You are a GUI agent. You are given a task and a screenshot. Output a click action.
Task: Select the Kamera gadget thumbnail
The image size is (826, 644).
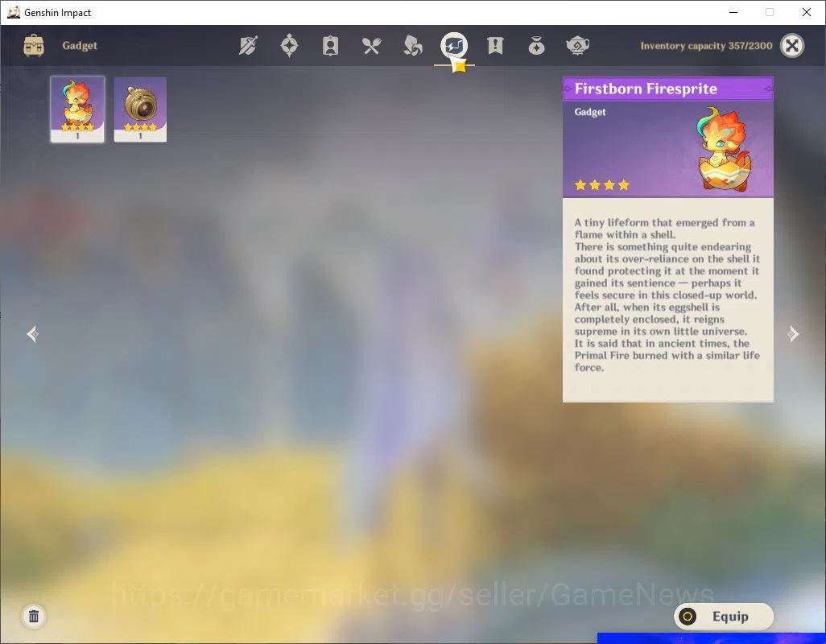point(140,109)
